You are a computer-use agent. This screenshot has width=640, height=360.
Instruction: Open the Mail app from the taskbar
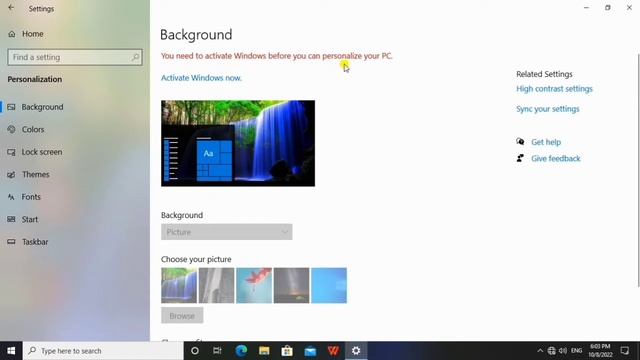point(310,351)
